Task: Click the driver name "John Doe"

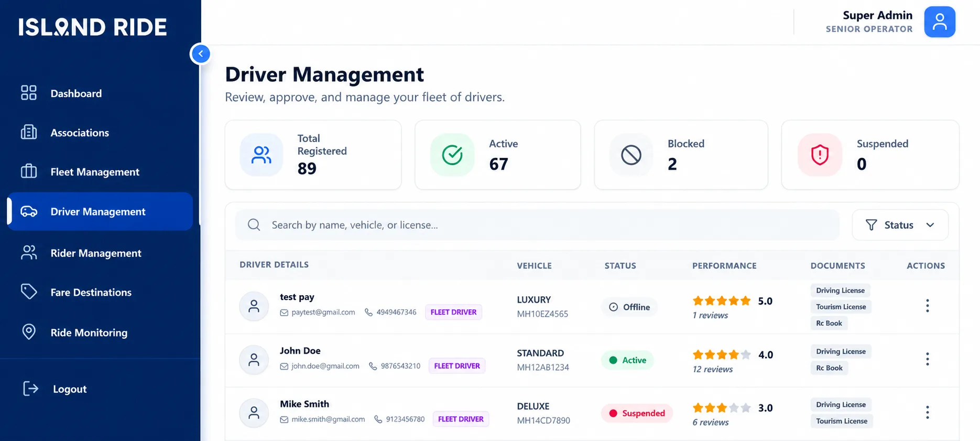Action: 300,351
